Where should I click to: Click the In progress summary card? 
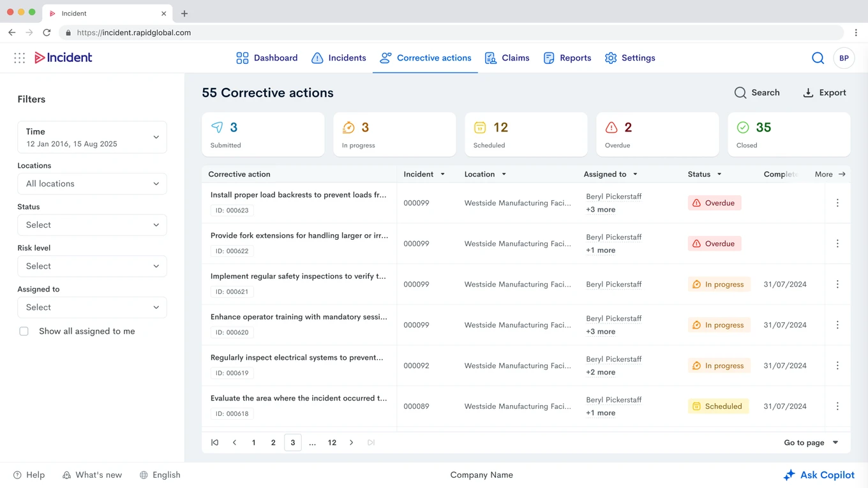tap(394, 135)
